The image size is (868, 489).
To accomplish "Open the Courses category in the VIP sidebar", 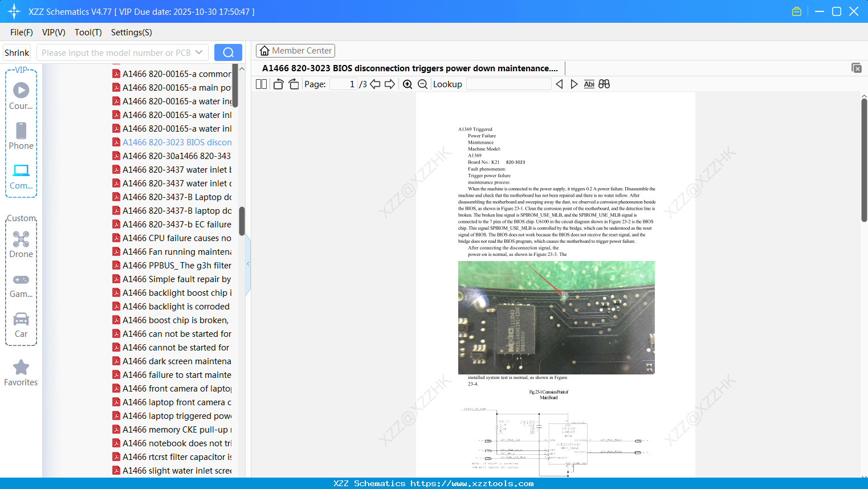I will tap(21, 96).
